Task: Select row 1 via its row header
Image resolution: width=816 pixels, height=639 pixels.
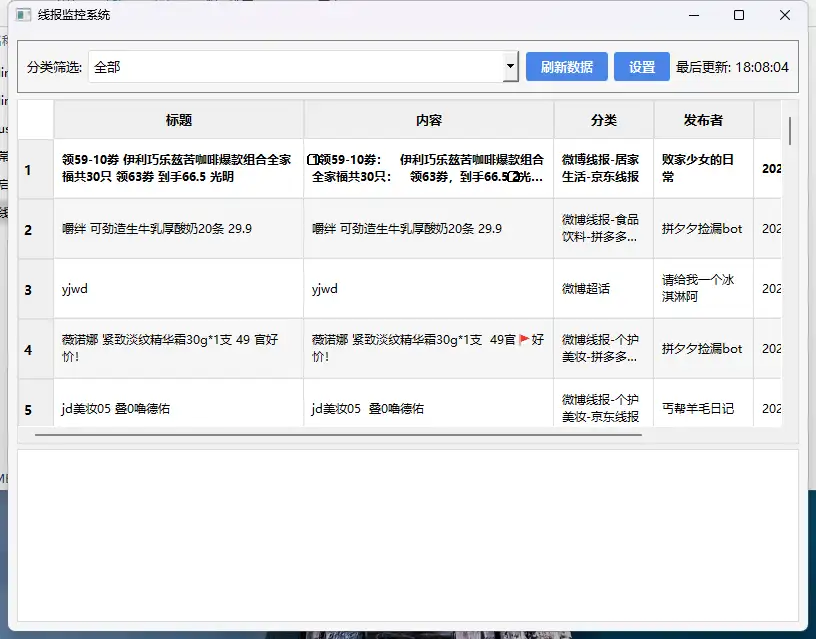Action: [28, 169]
